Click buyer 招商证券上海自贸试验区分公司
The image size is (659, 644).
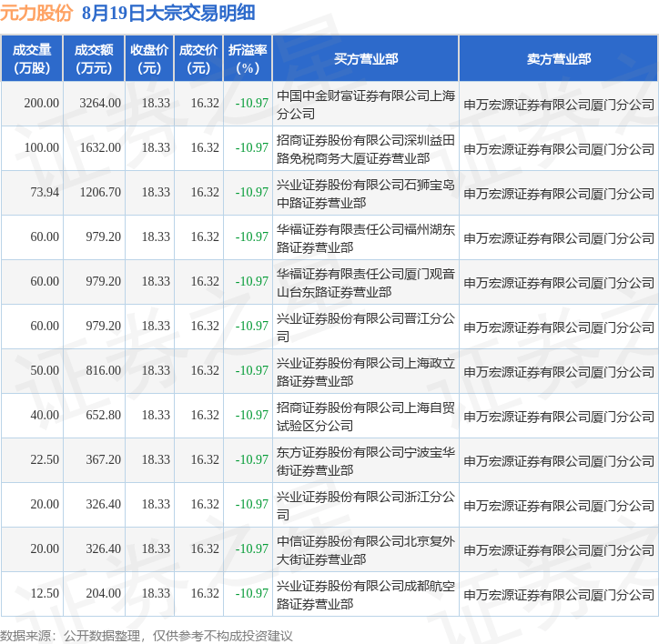tap(366, 417)
